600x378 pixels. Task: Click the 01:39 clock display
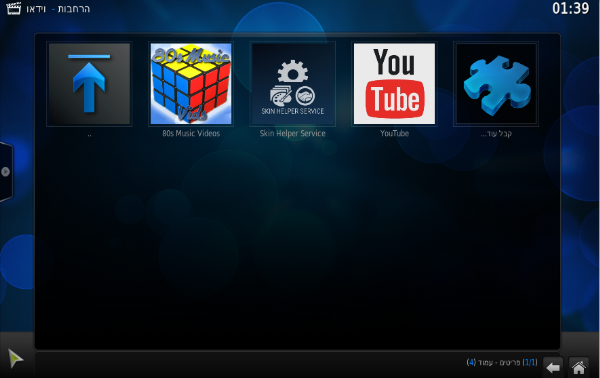coord(571,8)
